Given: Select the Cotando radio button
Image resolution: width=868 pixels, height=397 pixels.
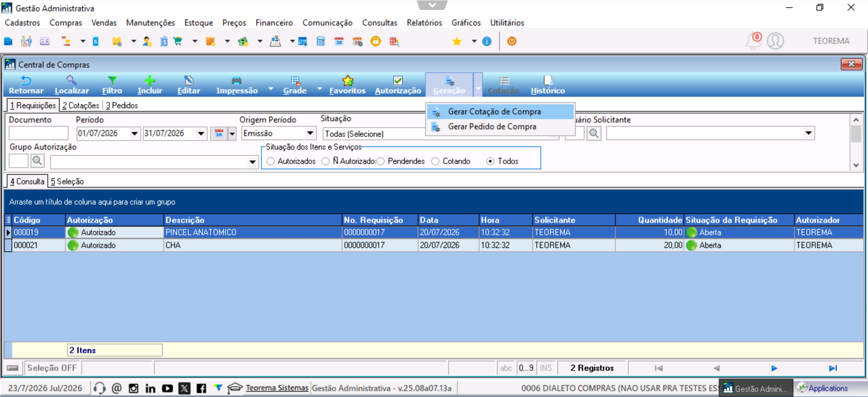Looking at the screenshot, I should coord(435,161).
